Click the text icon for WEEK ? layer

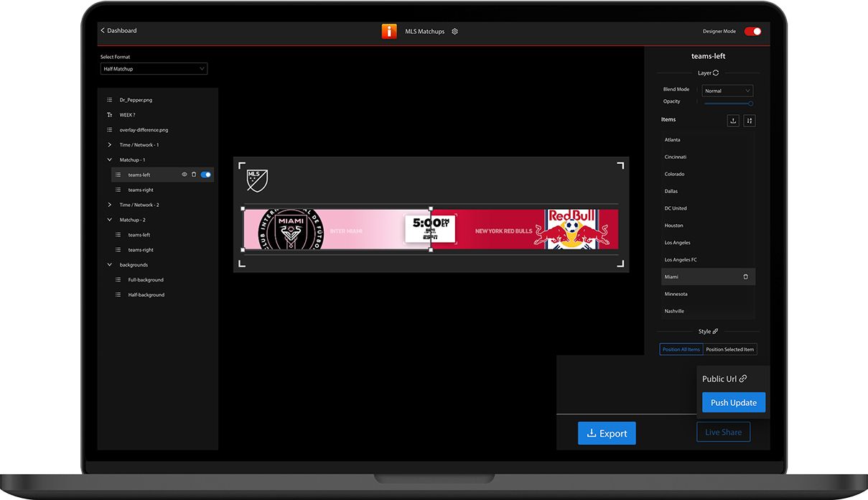(110, 115)
